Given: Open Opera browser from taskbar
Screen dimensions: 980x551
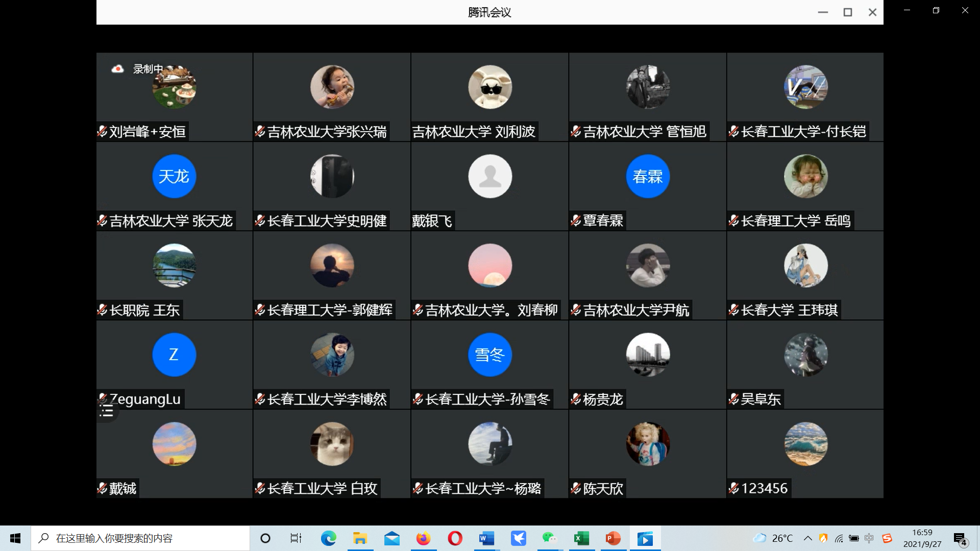Looking at the screenshot, I should coord(455,538).
